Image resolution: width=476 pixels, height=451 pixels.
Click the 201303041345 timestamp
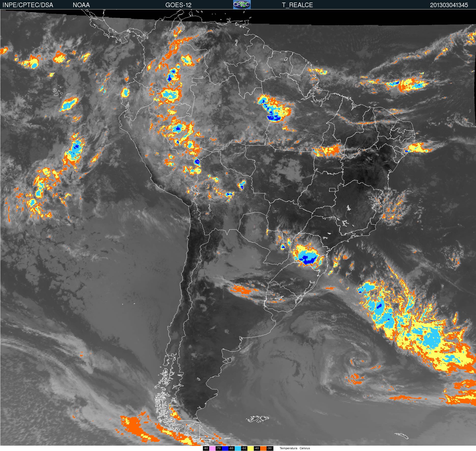pos(449,5)
